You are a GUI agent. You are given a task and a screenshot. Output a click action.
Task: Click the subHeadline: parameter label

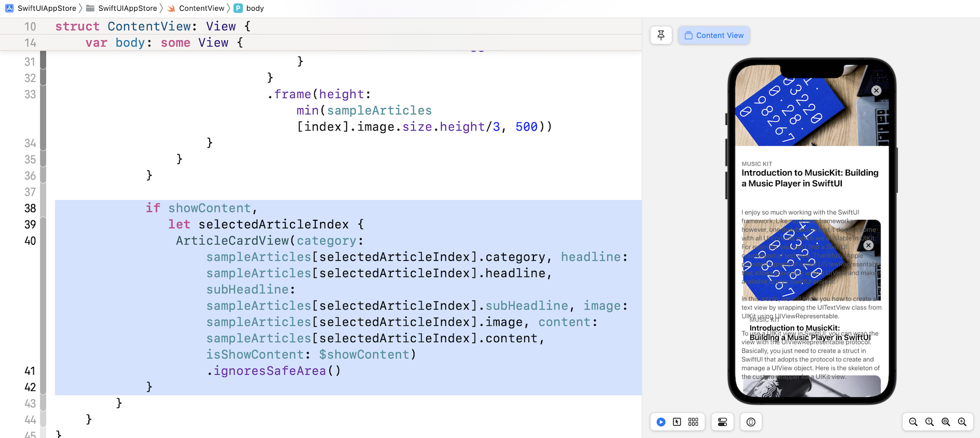[251, 290]
